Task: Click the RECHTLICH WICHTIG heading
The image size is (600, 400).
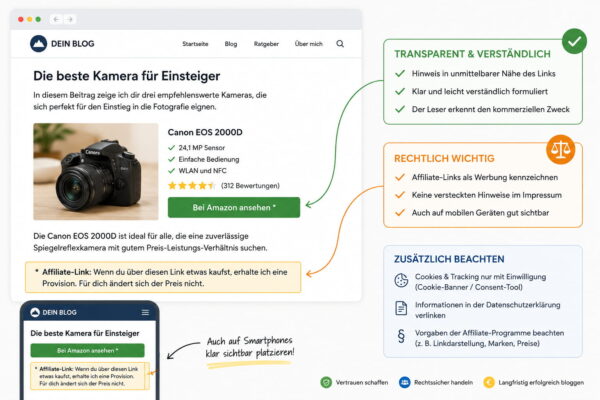Action: 444,158
